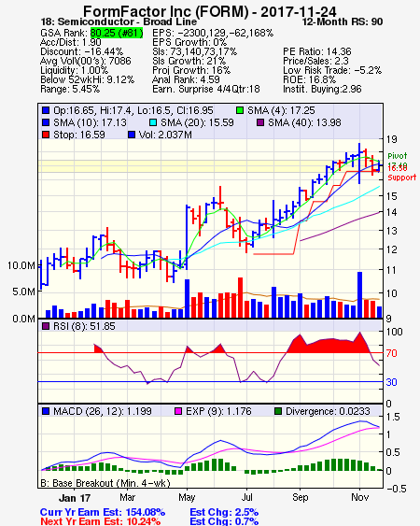Viewport: 420px width, 526px height.
Task: Click the blue Vol legend swatch
Action: 132,135
